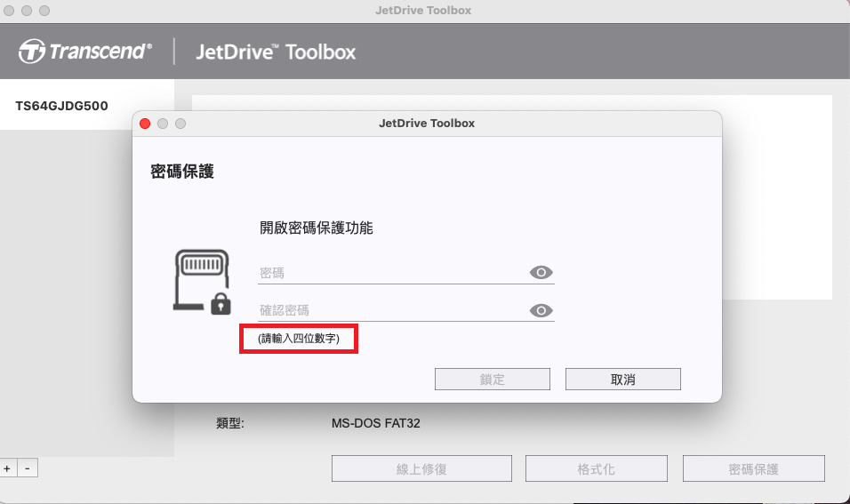Click the 鎖定 lock button

(493, 380)
